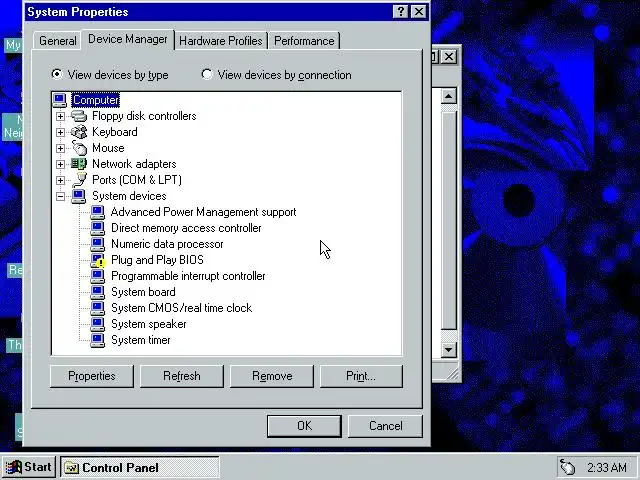Click the Control Panel window scrollbar thumb

449,220
